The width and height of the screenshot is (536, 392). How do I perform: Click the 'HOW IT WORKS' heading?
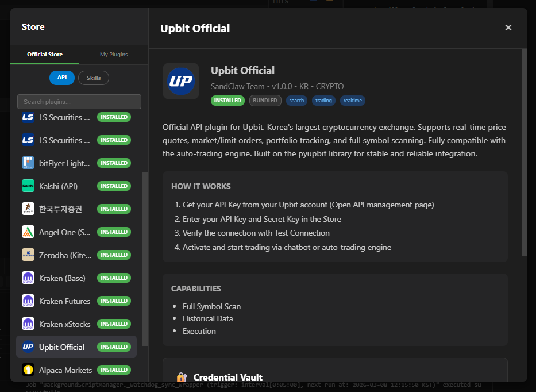pos(201,186)
